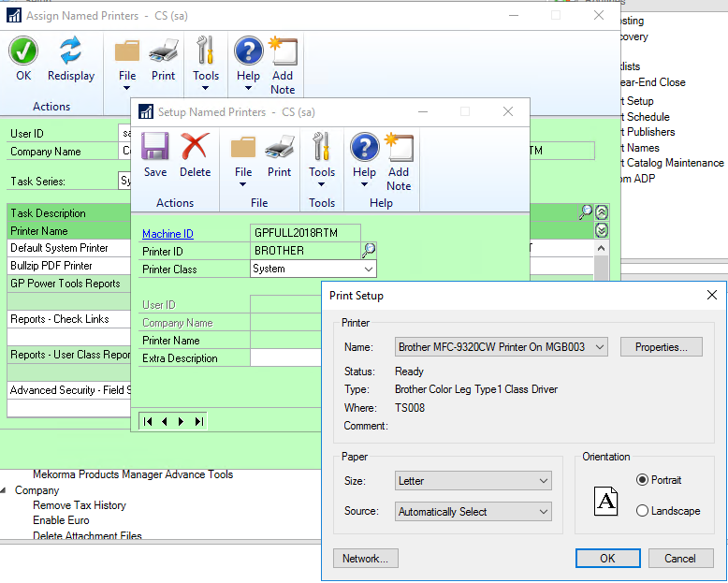Screen dimensions: 728x583
Task: Open Printer ID lookup magnifier
Action: click(x=369, y=251)
